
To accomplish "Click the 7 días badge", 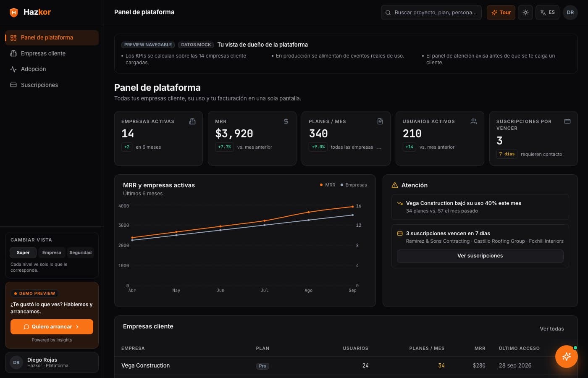I will point(507,154).
